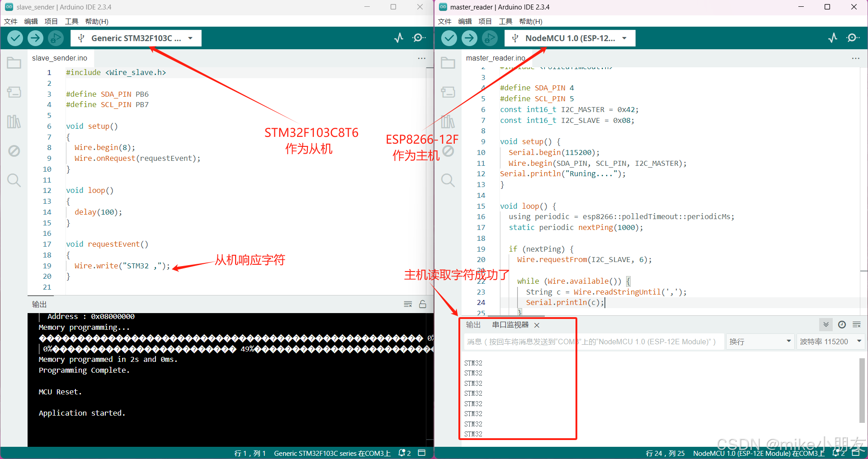Open 项目 menu in slave_sender window

pos(51,21)
